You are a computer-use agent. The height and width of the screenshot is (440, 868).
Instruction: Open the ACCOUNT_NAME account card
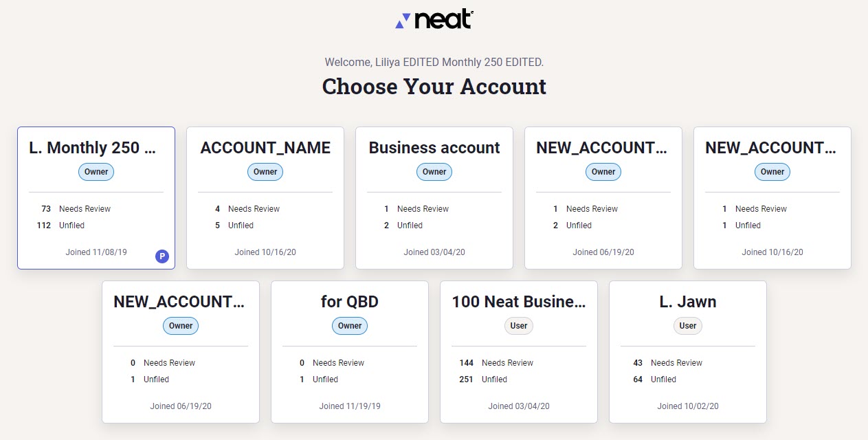pos(265,198)
